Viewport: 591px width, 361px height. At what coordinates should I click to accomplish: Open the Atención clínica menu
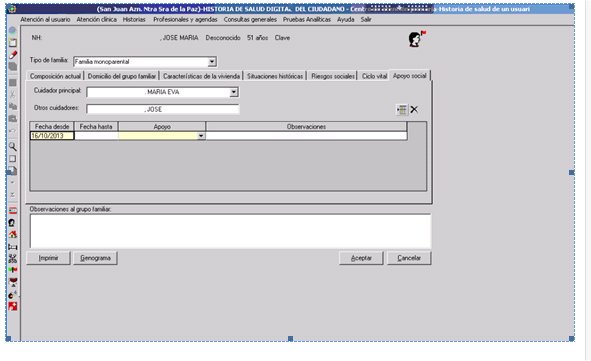(x=96, y=20)
